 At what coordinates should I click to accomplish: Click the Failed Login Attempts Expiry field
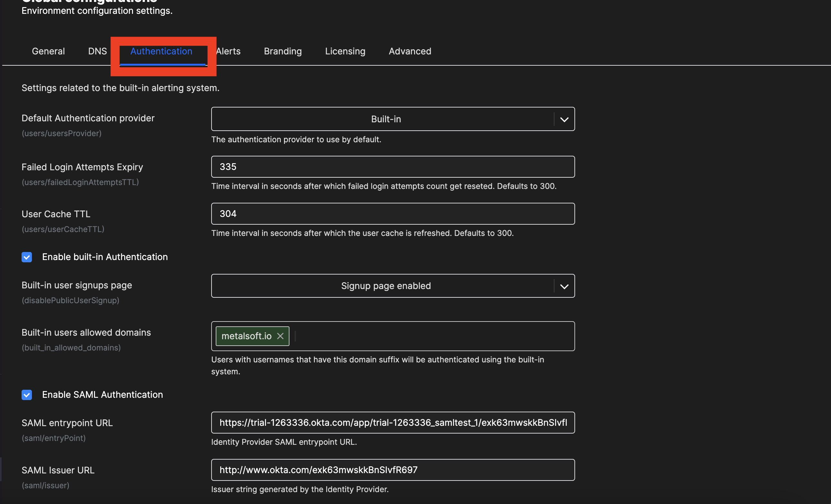[392, 166]
